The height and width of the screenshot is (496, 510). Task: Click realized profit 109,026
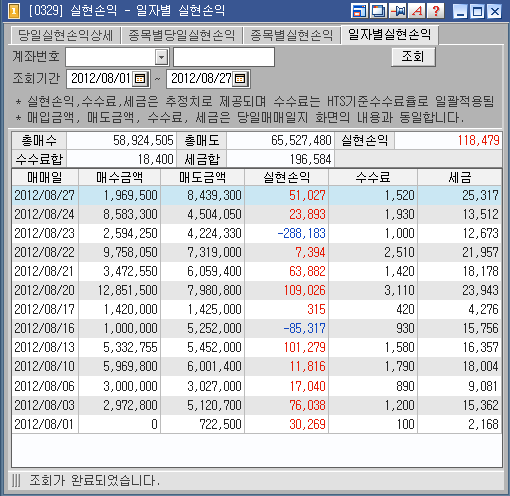(x=305, y=290)
